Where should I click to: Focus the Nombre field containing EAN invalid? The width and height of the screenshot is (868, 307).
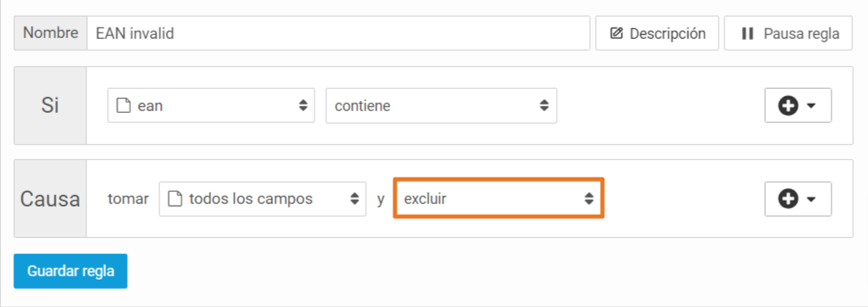(339, 33)
